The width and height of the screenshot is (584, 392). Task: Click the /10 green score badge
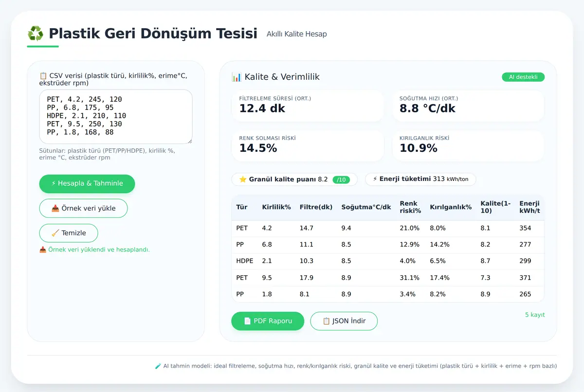[342, 179]
